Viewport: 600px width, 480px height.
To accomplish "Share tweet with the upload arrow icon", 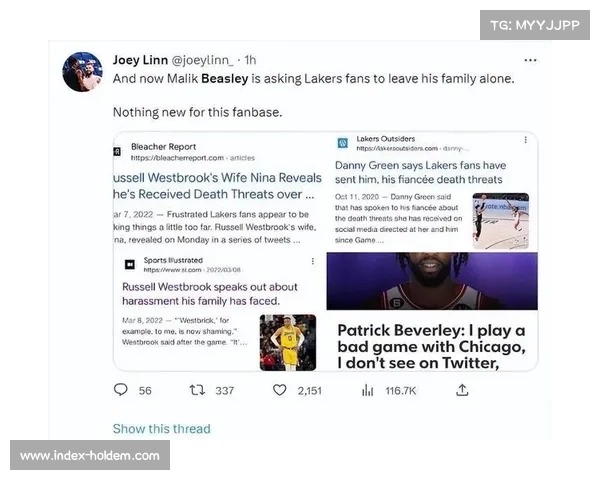I will click(462, 390).
